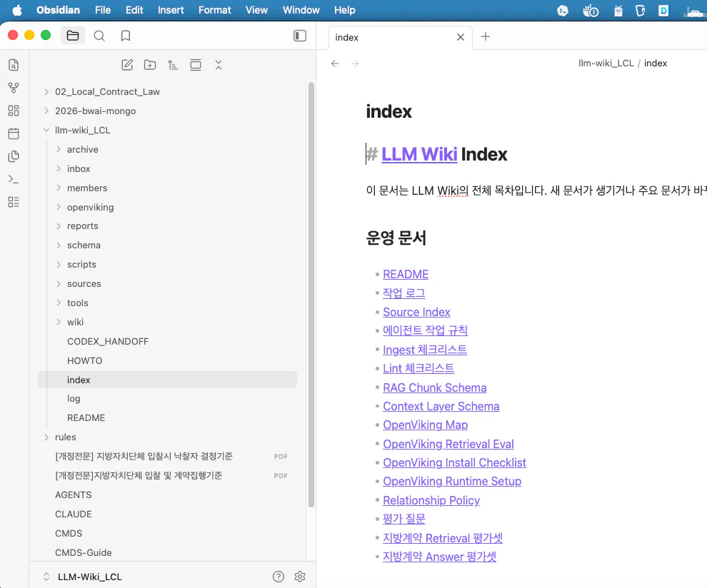Open command palette terminal icon
This screenshot has height=588, width=707.
[14, 179]
